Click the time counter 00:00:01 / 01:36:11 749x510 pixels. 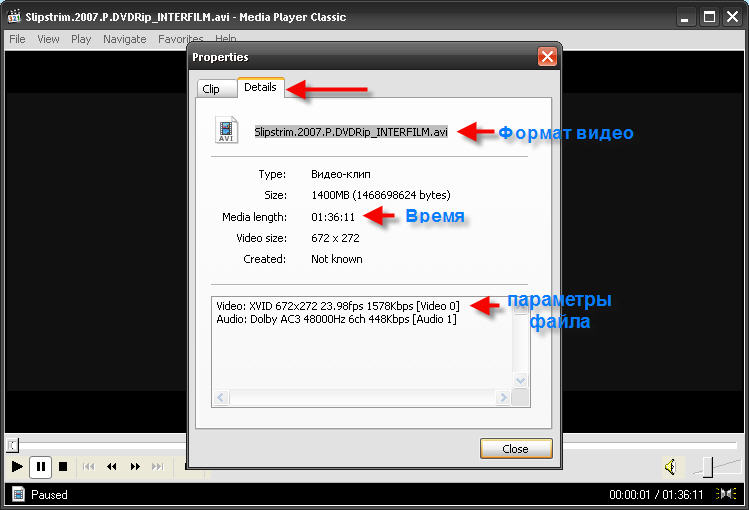point(656,494)
